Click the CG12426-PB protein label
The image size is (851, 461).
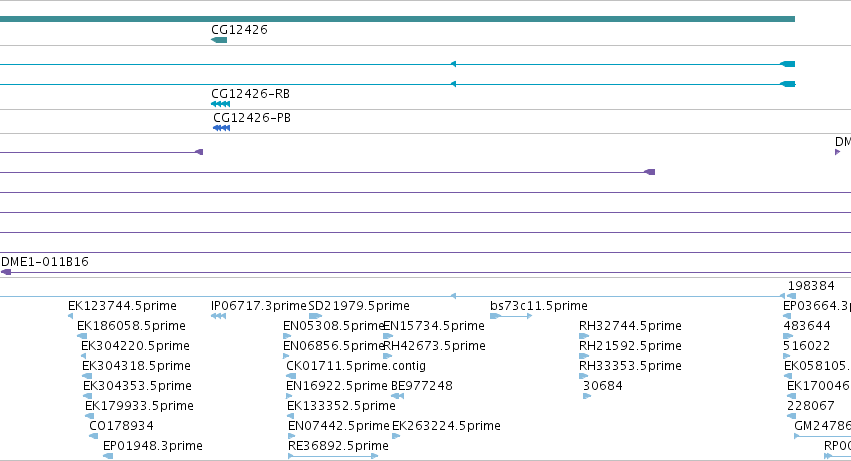tap(252, 118)
